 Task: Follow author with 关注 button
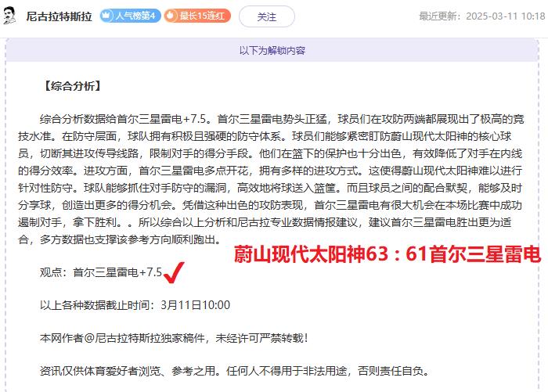coord(267,16)
